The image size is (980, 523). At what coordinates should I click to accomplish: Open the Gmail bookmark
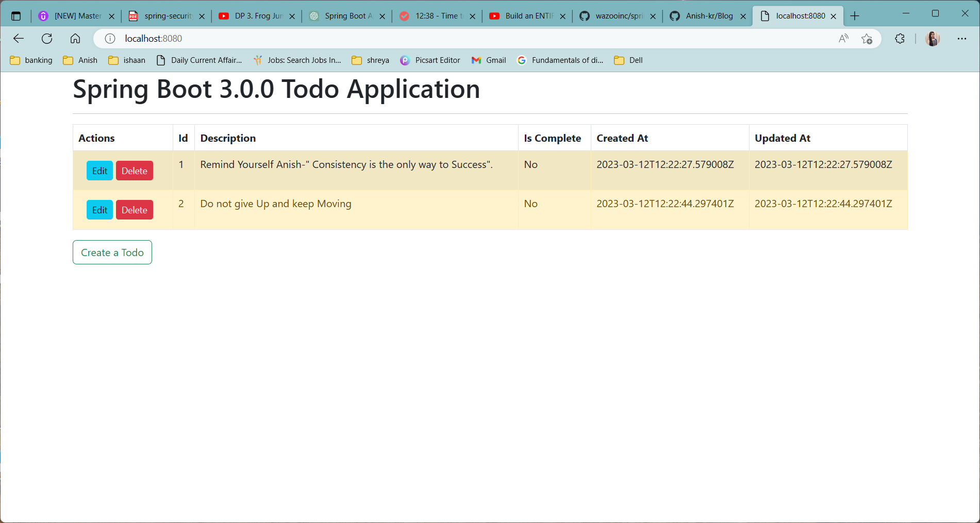coord(488,60)
